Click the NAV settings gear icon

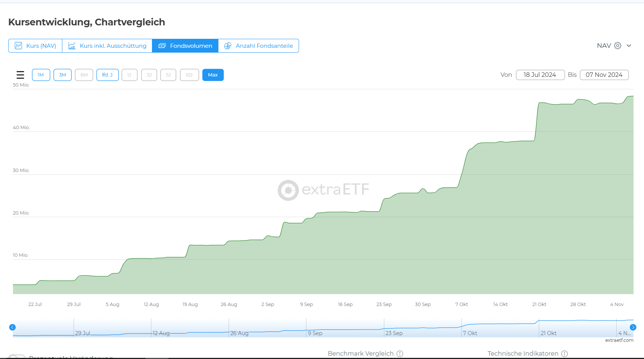617,46
